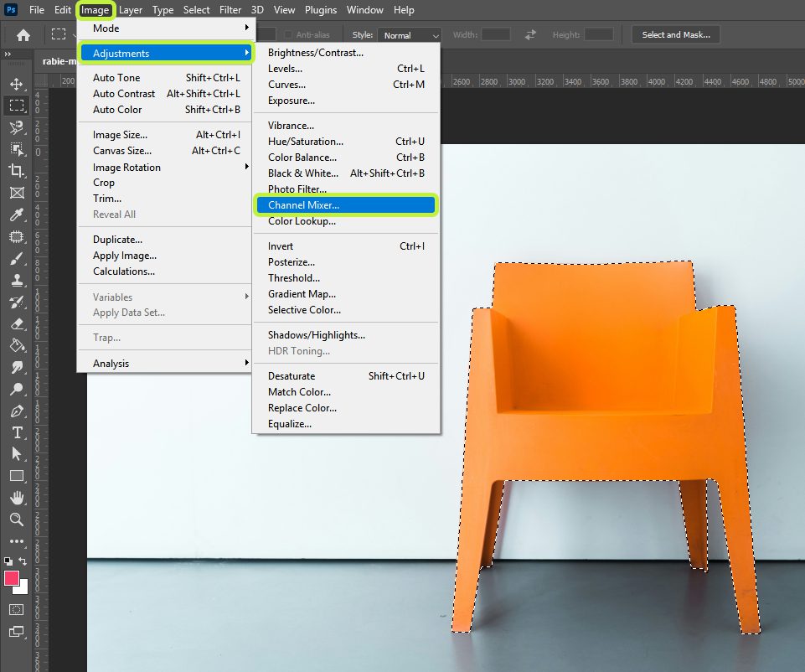Screen dimensions: 805x672
Task: Reset default foreground and background colors
Action: pos(8,561)
